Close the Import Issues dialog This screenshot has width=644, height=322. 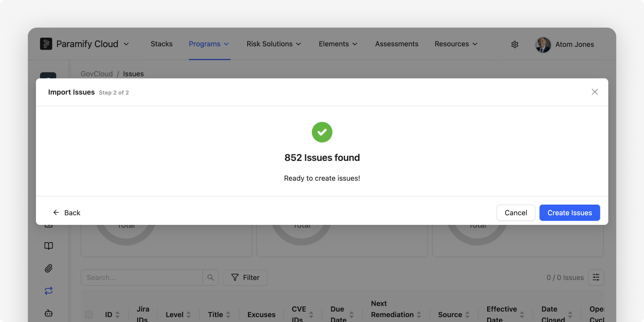[595, 92]
